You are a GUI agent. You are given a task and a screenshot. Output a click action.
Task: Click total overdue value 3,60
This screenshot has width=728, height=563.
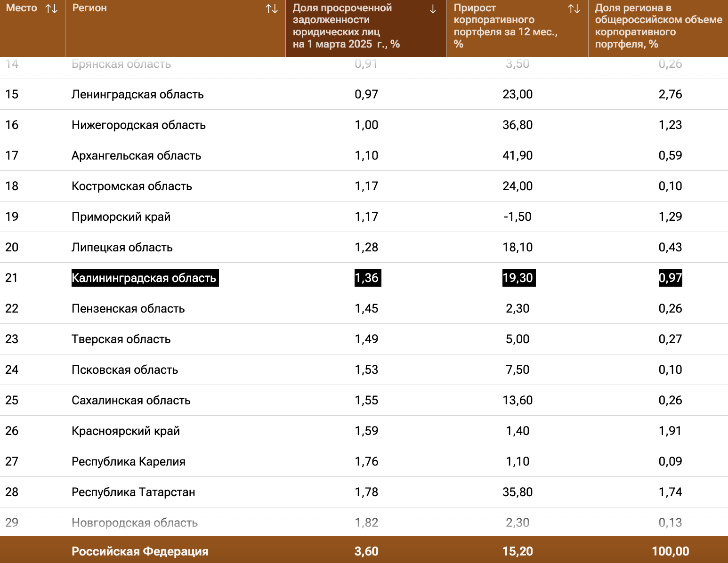pyautogui.click(x=366, y=551)
